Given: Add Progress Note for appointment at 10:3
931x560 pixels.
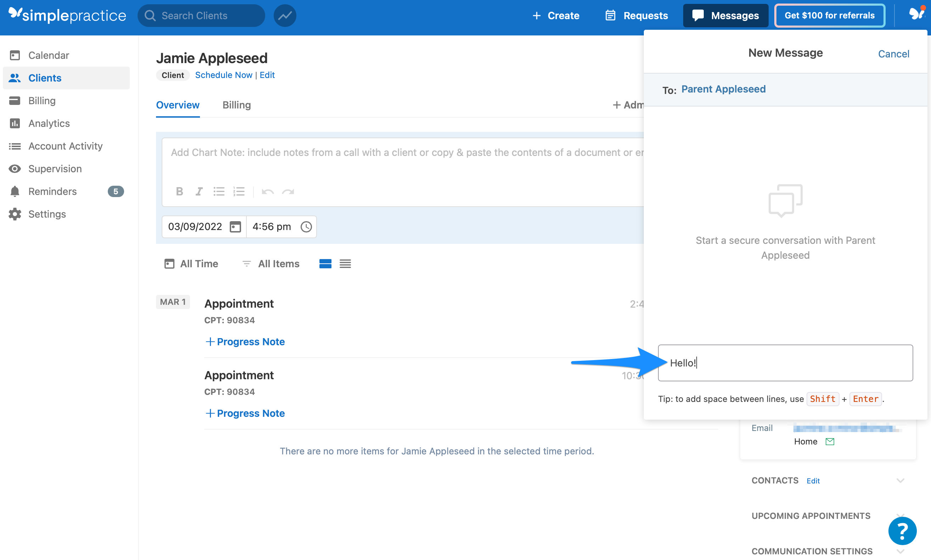Looking at the screenshot, I should click(245, 413).
